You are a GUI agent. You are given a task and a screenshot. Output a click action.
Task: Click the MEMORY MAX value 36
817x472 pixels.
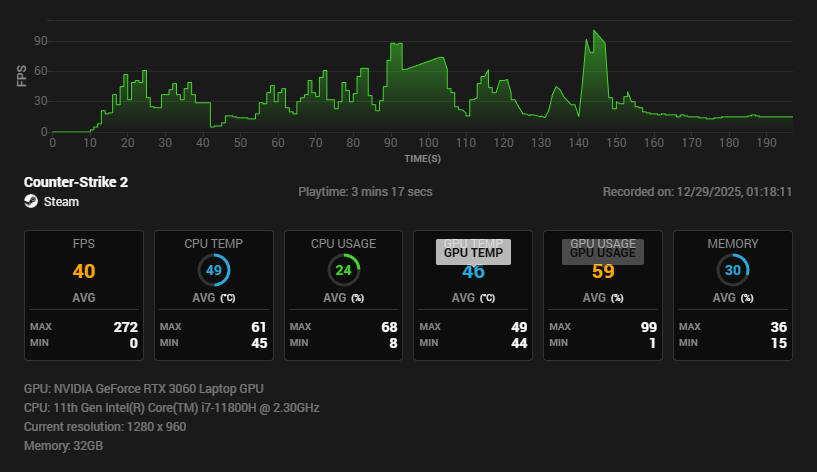pyautogui.click(x=778, y=327)
